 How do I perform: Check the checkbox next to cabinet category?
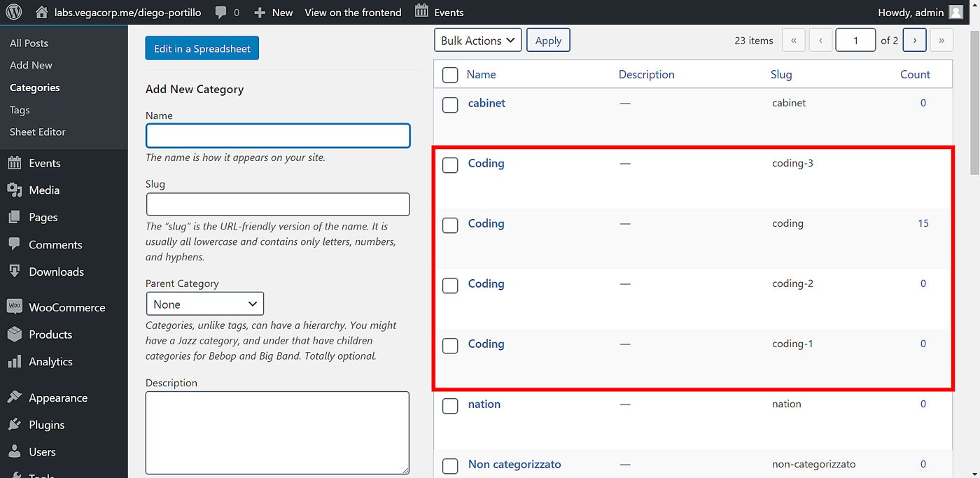(450, 104)
